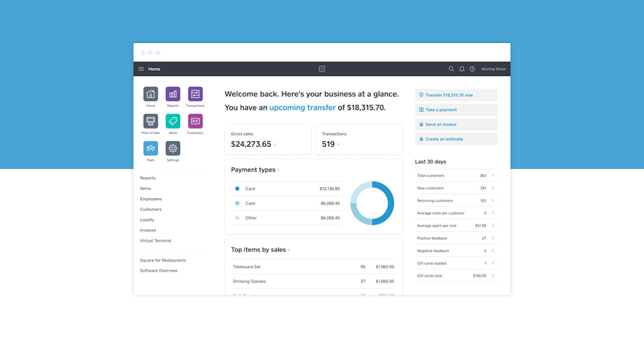Open the hamburger navigation menu

[x=141, y=69]
